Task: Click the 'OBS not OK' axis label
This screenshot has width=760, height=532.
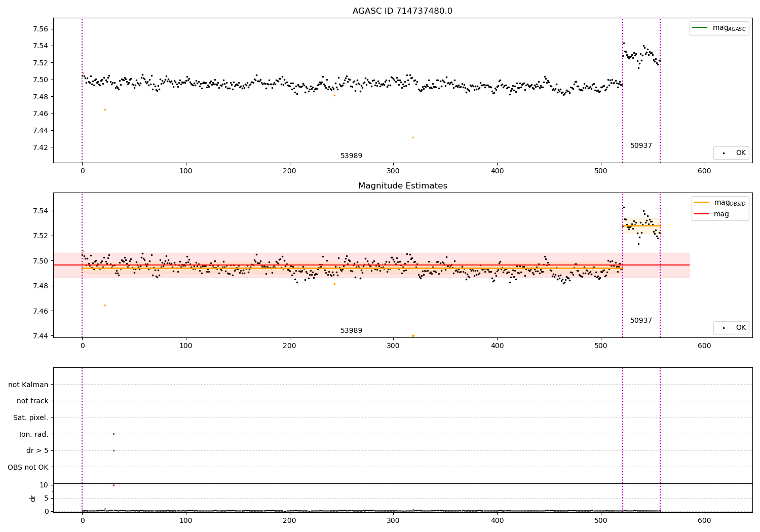Action: (28, 467)
